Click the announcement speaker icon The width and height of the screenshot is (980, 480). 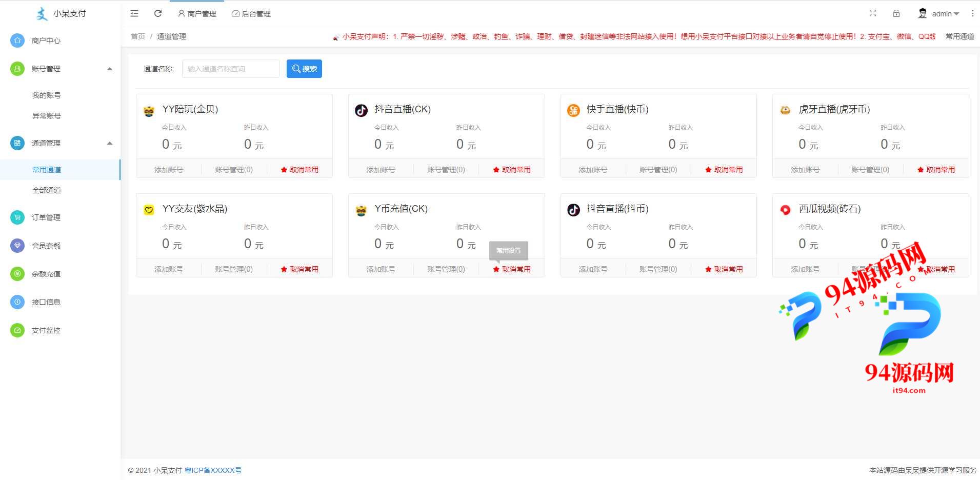(336, 37)
